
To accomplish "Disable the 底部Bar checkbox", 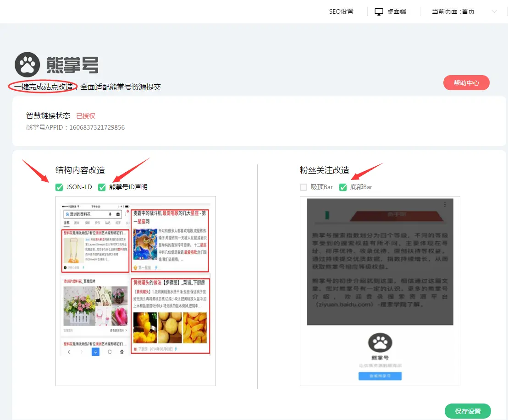I will 343,187.
